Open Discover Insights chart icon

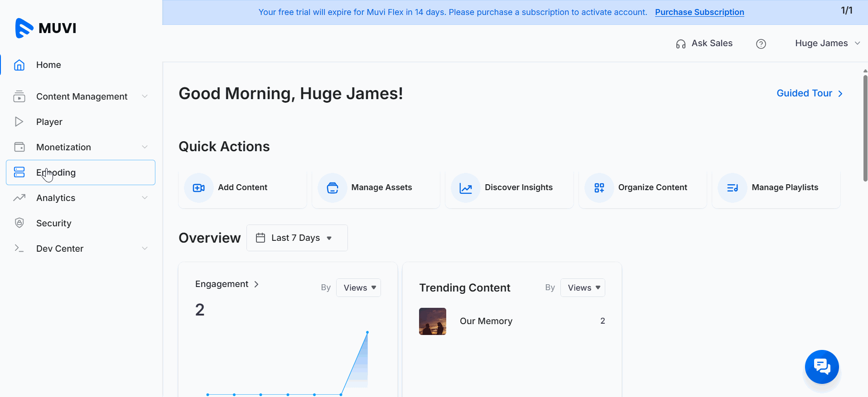coord(465,188)
